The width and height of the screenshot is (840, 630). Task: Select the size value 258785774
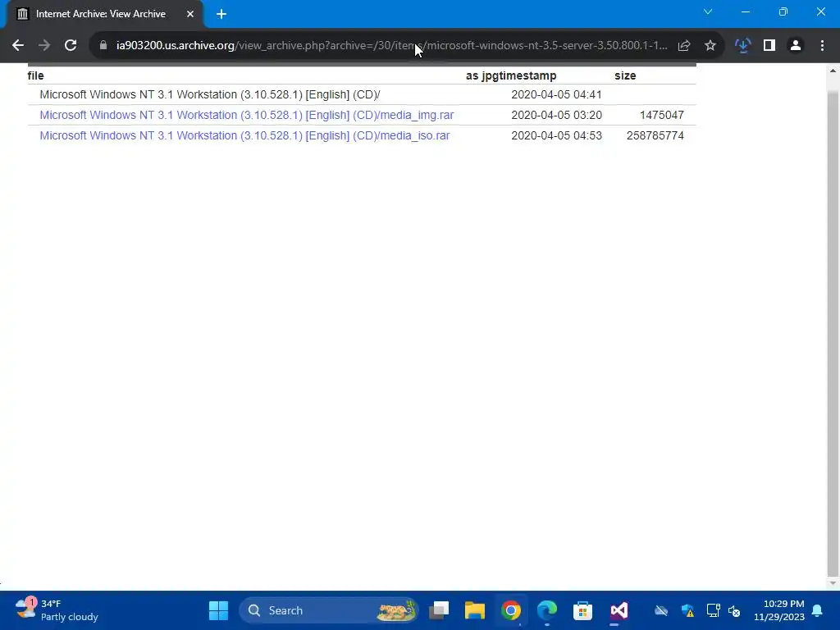pyautogui.click(x=655, y=135)
